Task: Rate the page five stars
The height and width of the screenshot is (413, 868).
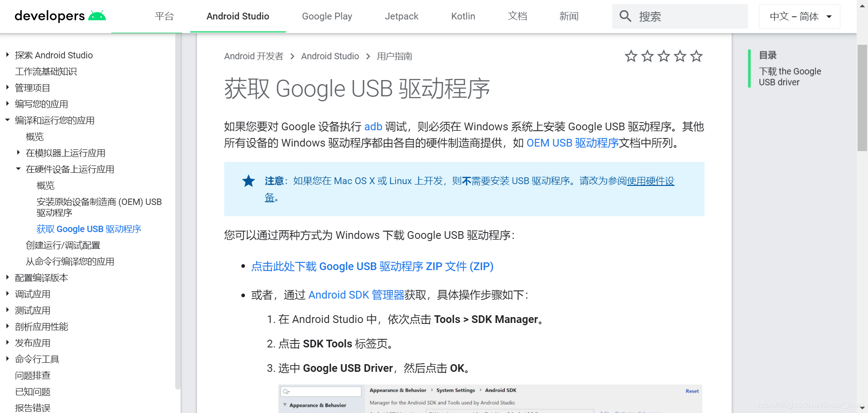Action: [x=696, y=56]
